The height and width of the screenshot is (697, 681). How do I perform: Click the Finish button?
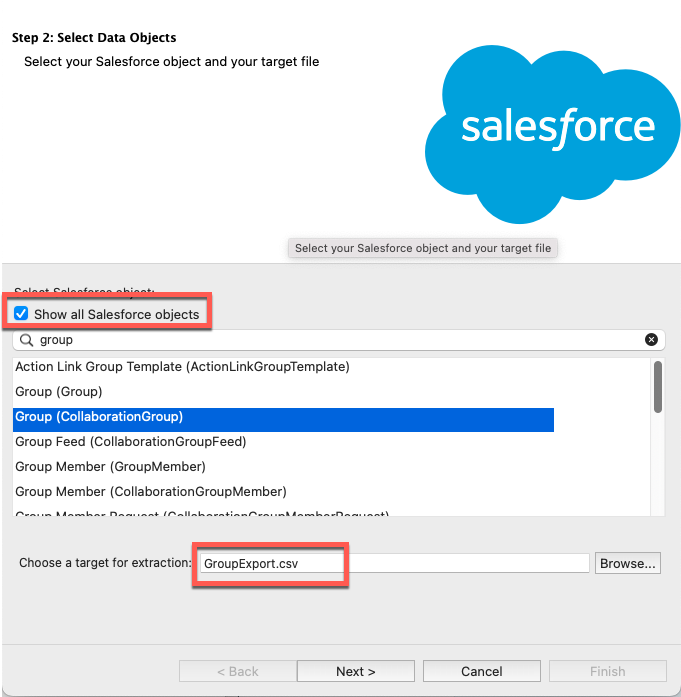pos(607,671)
